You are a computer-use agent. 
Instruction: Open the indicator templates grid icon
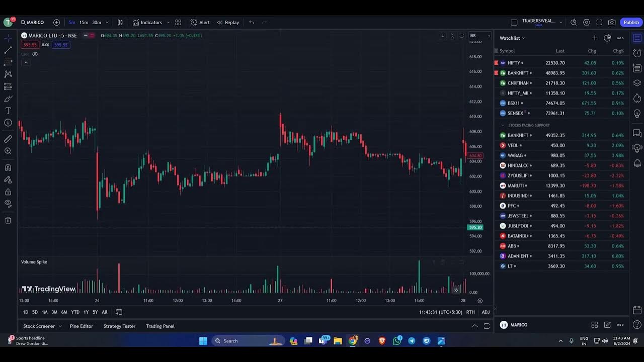tap(178, 22)
